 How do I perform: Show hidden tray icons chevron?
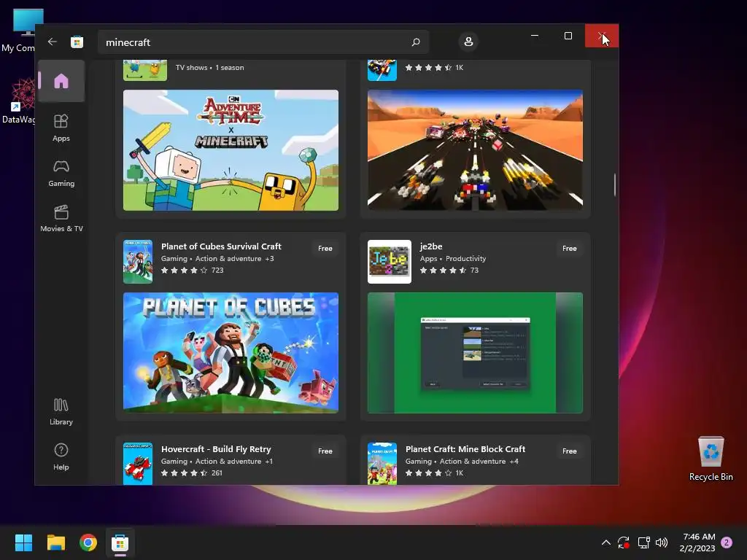click(606, 542)
